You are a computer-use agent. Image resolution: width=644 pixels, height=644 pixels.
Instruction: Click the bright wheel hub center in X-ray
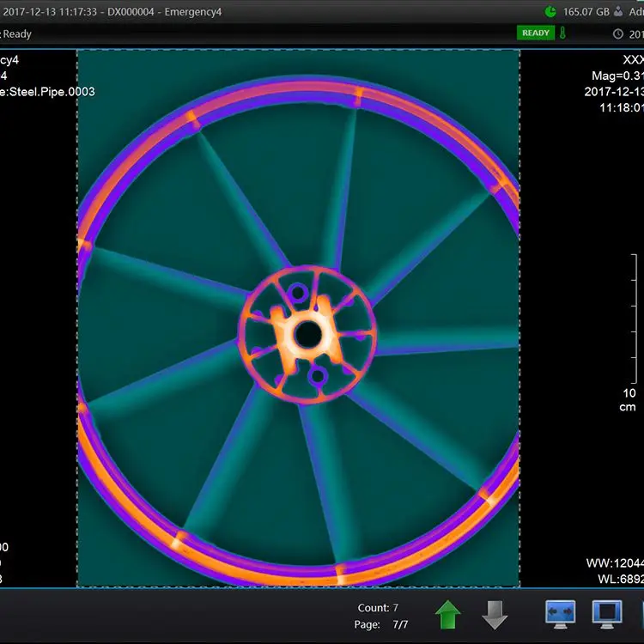coord(305,335)
